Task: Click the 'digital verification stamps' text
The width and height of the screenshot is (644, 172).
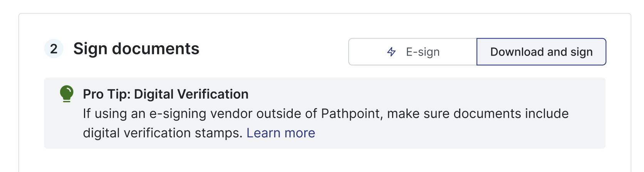Action: (162, 133)
